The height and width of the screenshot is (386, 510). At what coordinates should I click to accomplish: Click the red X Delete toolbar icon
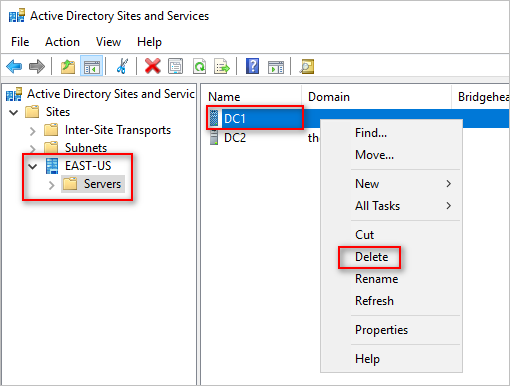pyautogui.click(x=153, y=66)
